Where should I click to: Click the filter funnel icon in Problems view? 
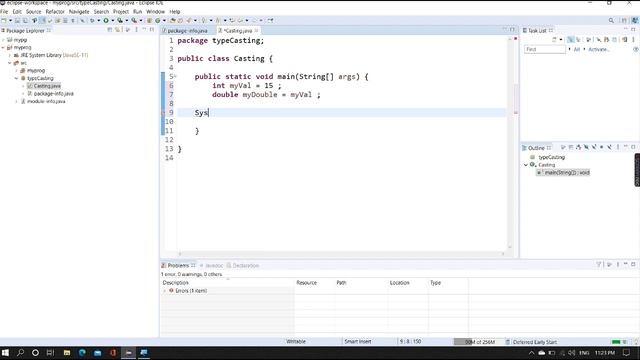(x=599, y=264)
